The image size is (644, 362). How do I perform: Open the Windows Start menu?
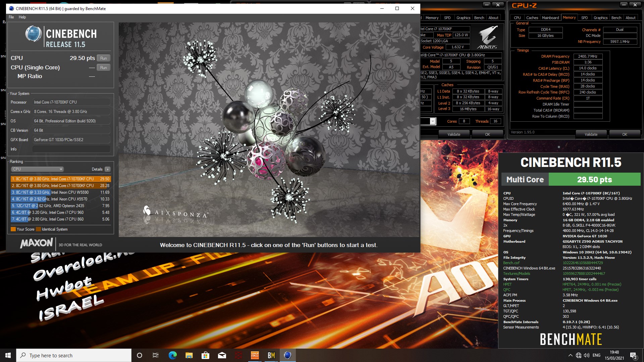(8, 355)
